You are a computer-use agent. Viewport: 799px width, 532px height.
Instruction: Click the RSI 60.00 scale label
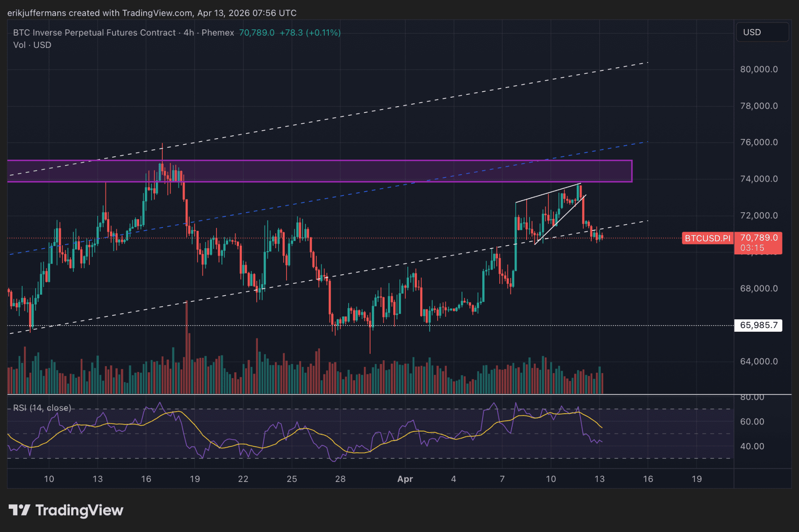pyautogui.click(x=752, y=422)
